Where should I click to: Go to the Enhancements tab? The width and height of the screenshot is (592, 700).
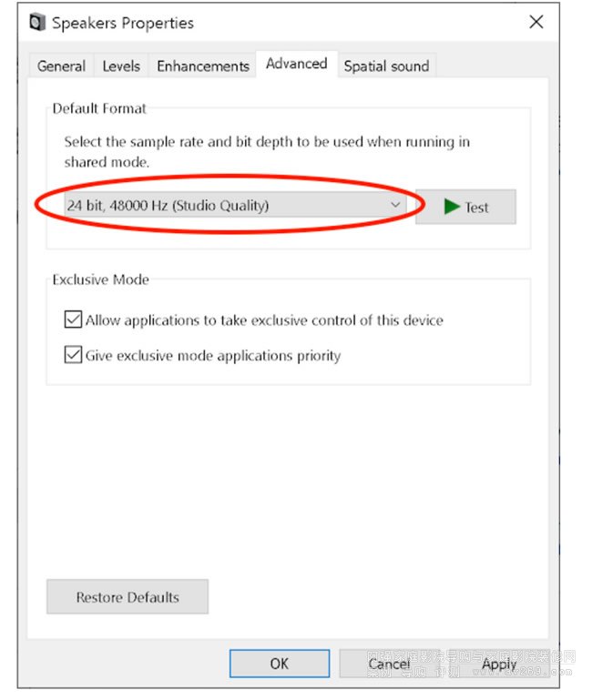click(x=202, y=66)
